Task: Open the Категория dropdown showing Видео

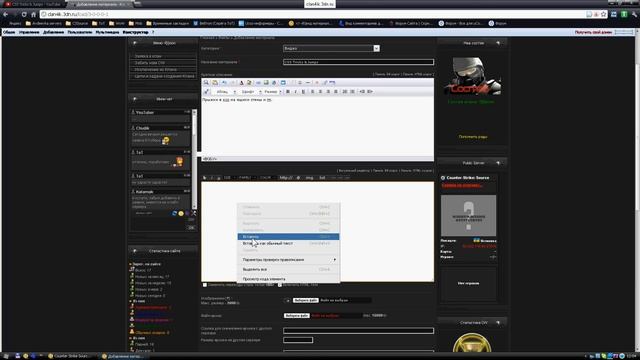Action: [331, 48]
